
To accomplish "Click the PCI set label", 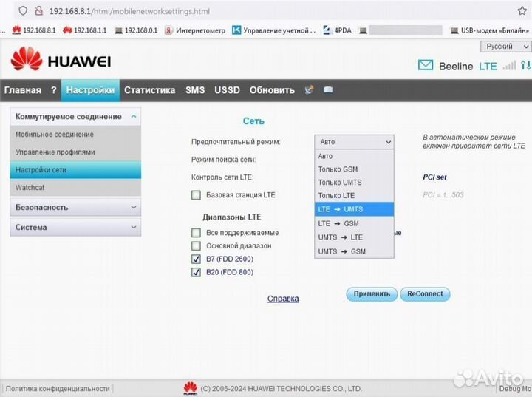I will 434,177.
